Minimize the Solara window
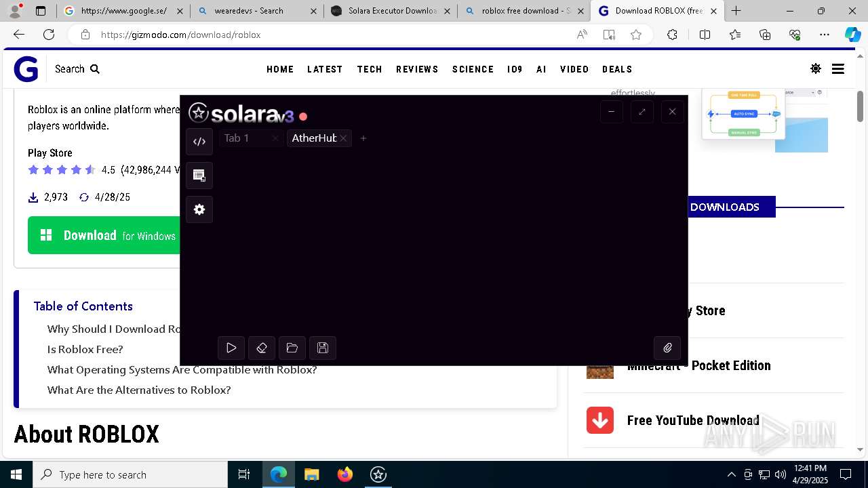Screen dimensions: 868x488 [x=611, y=112]
